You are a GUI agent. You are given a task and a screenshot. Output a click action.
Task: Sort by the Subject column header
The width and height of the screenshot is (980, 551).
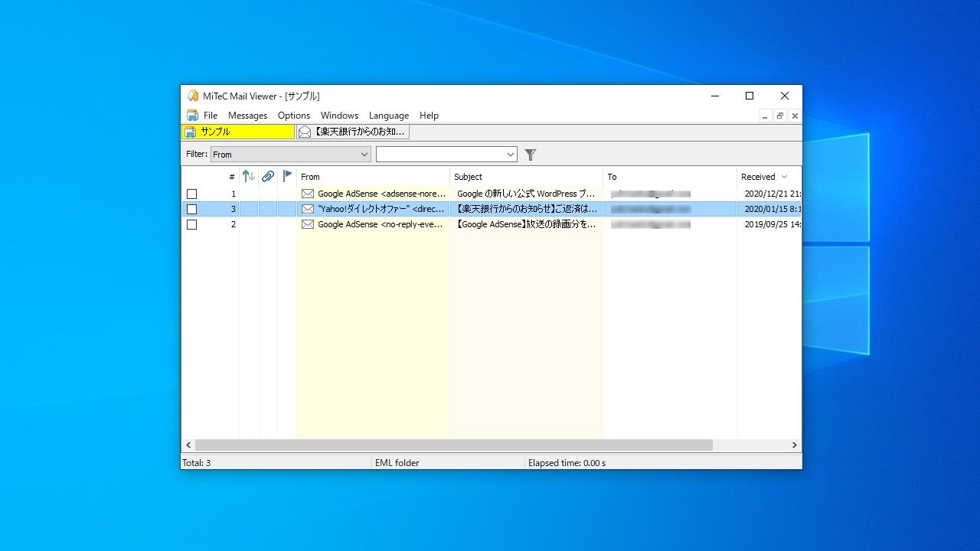coord(526,177)
